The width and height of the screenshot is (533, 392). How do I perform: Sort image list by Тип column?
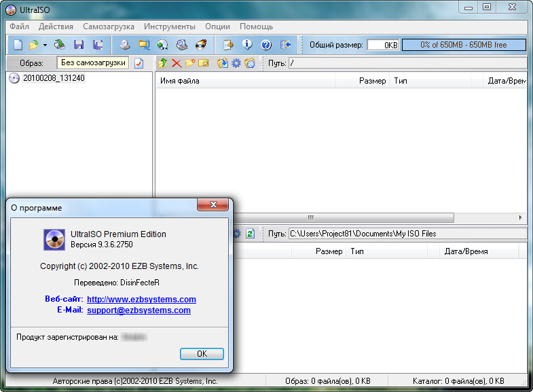pos(430,81)
